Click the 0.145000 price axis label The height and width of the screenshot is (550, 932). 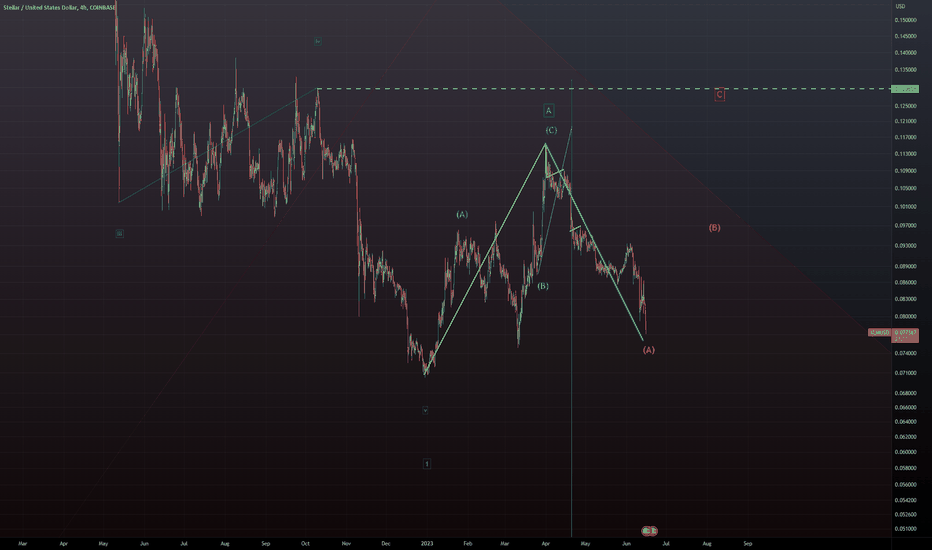(905, 36)
